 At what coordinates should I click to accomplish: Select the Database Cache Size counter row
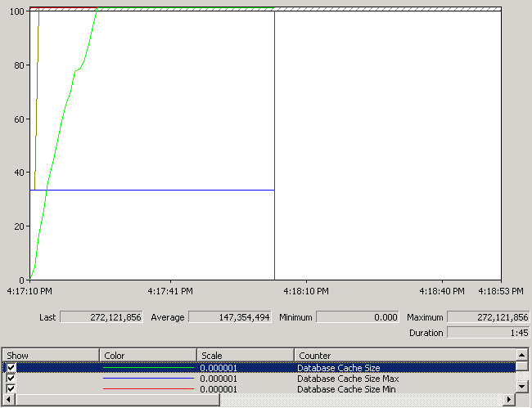coord(338,368)
